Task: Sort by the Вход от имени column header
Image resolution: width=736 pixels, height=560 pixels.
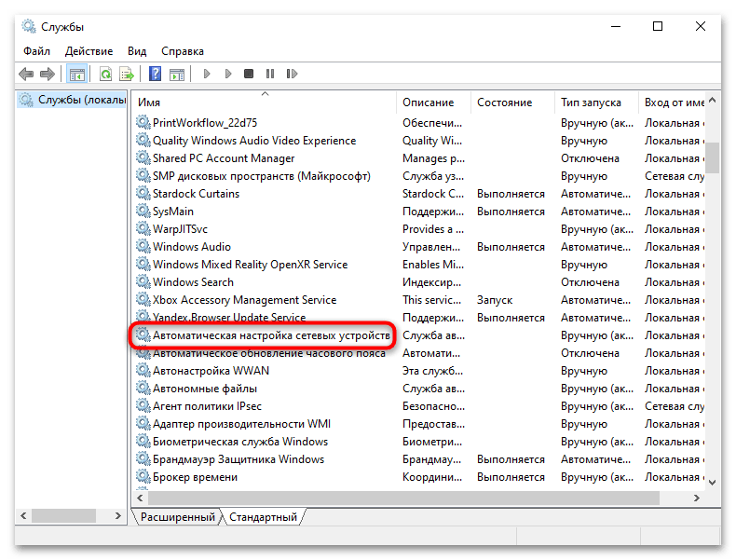Action: click(x=672, y=102)
